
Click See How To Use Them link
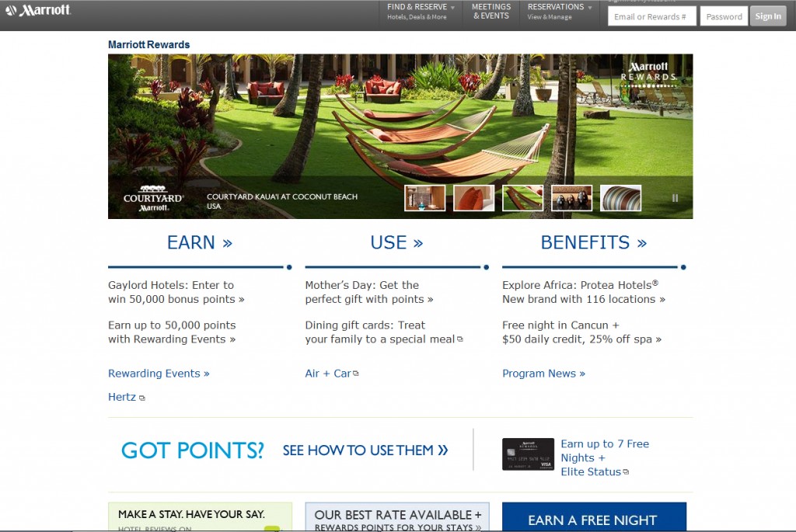(x=365, y=450)
